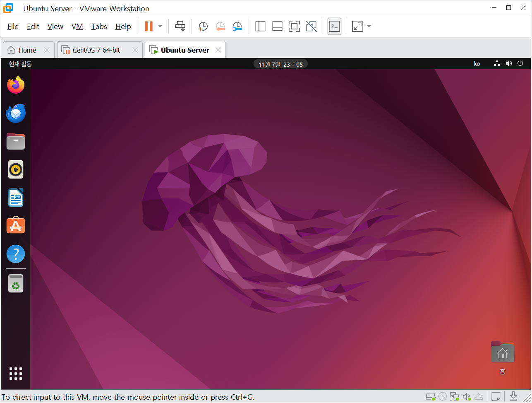Screen dimensions: 532x403
Task: Open Thunderbird mail from the dock
Action: (16, 113)
